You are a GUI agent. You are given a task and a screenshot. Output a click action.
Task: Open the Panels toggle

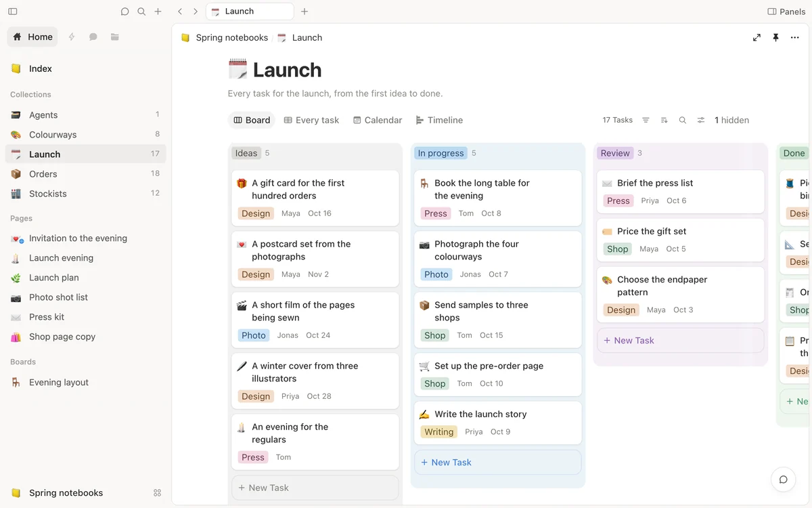tap(786, 12)
